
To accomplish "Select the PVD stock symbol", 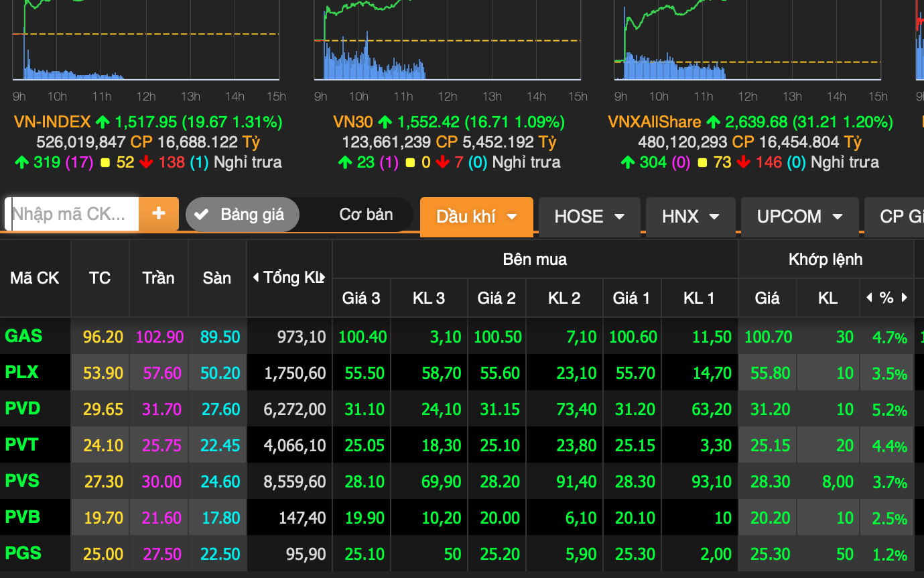I will [23, 408].
